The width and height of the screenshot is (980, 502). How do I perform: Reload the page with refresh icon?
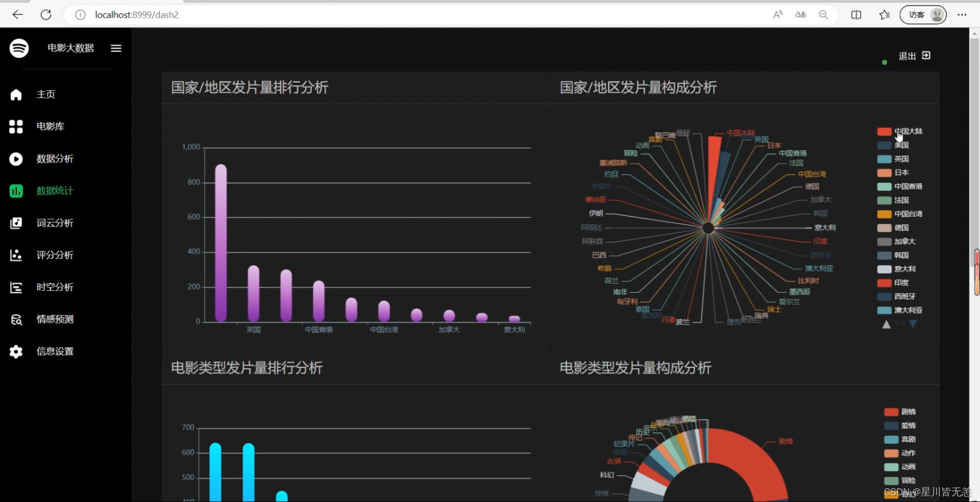point(46,15)
